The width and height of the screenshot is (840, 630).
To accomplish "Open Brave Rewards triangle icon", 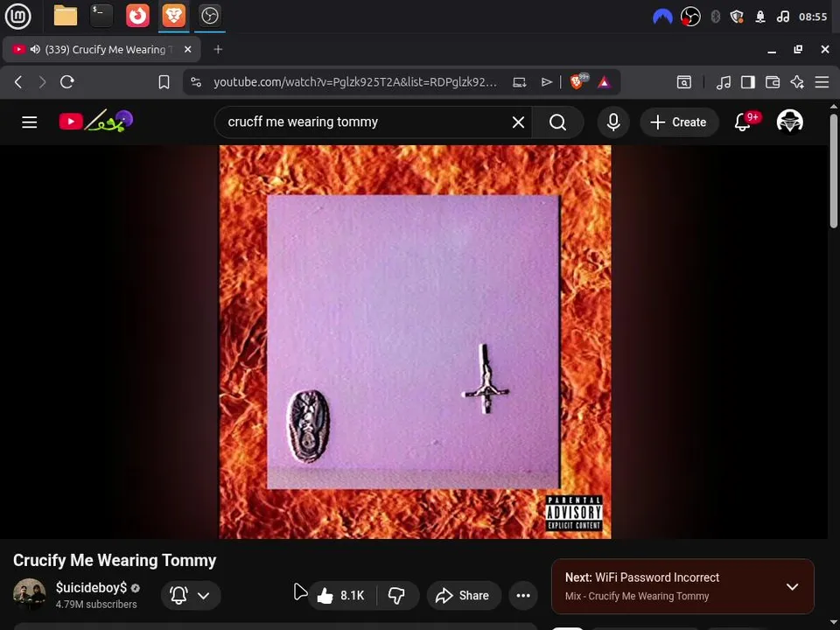I will coord(604,82).
